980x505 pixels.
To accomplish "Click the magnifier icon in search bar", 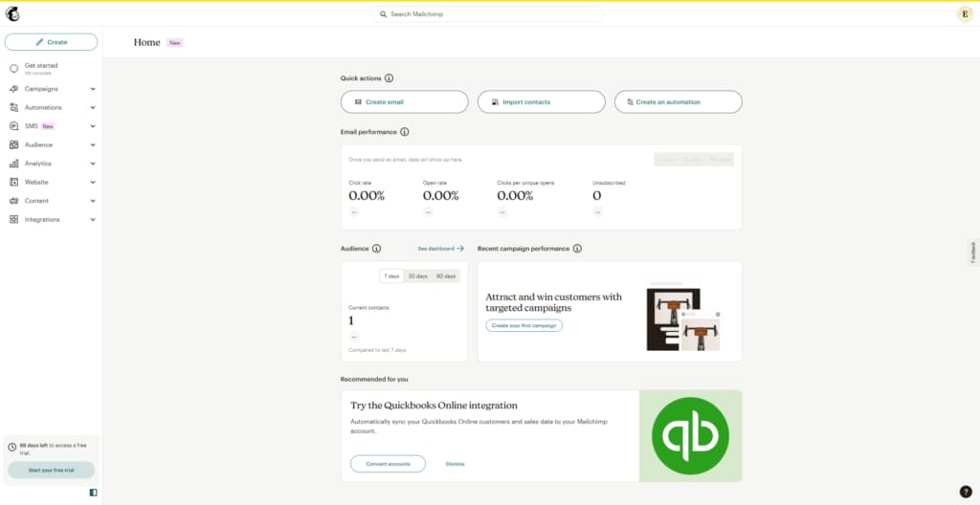I will tap(384, 13).
